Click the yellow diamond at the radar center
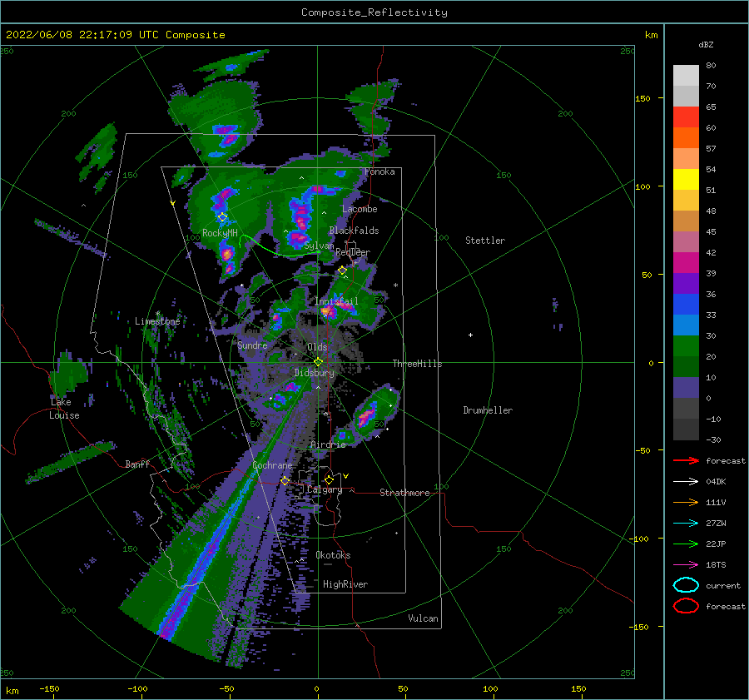 coord(318,362)
